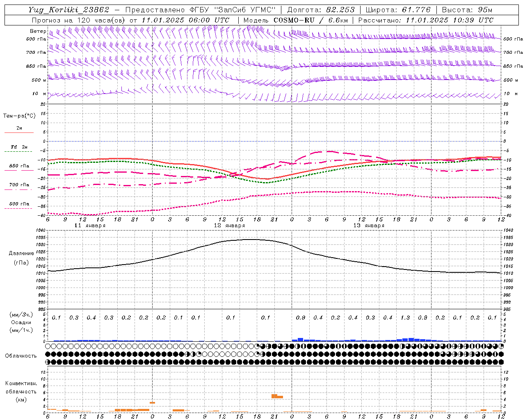Click the 11 января date label
Image resolution: width=525 pixels, height=420 pixels.
point(90,226)
